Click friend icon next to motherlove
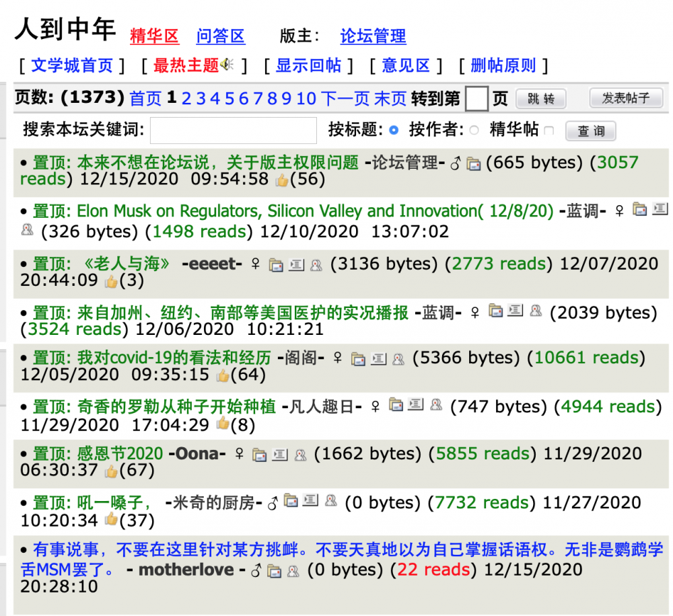Screen dimensions: 673x616 click(x=293, y=571)
